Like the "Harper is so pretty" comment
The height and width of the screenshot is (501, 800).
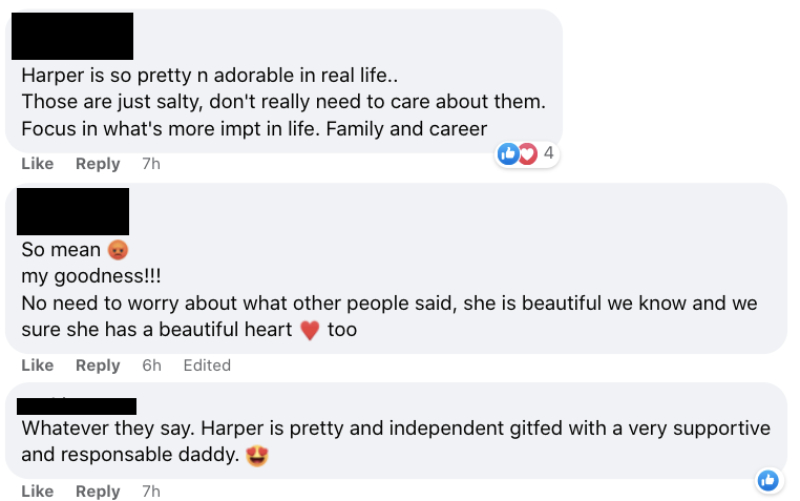pyautogui.click(x=37, y=164)
